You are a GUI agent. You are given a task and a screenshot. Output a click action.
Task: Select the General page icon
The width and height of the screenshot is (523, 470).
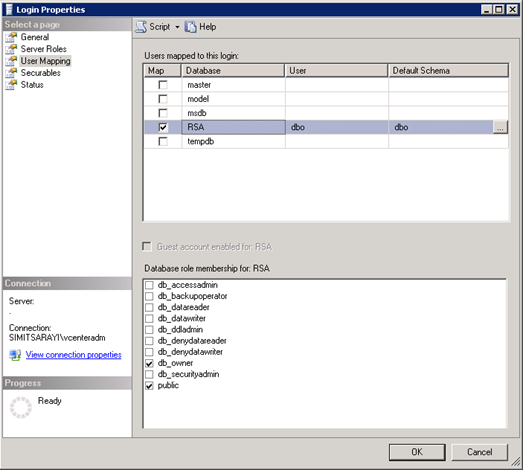(x=11, y=37)
